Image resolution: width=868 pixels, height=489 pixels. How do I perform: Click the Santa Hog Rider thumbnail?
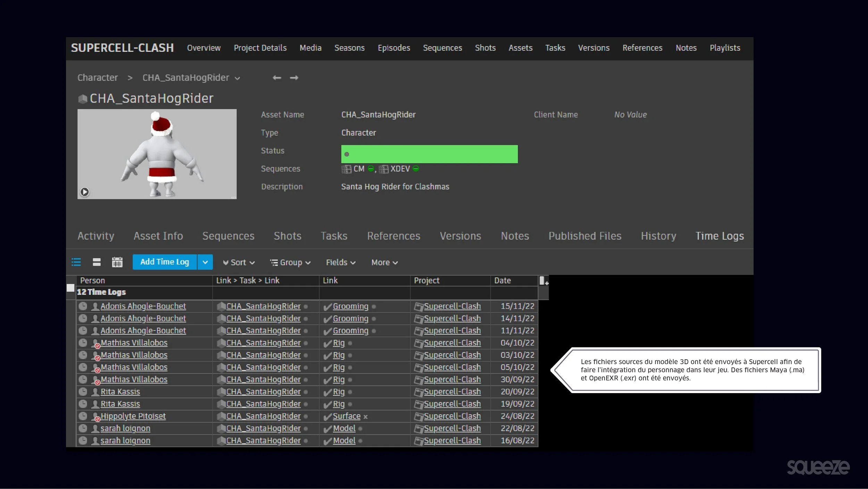point(157,154)
